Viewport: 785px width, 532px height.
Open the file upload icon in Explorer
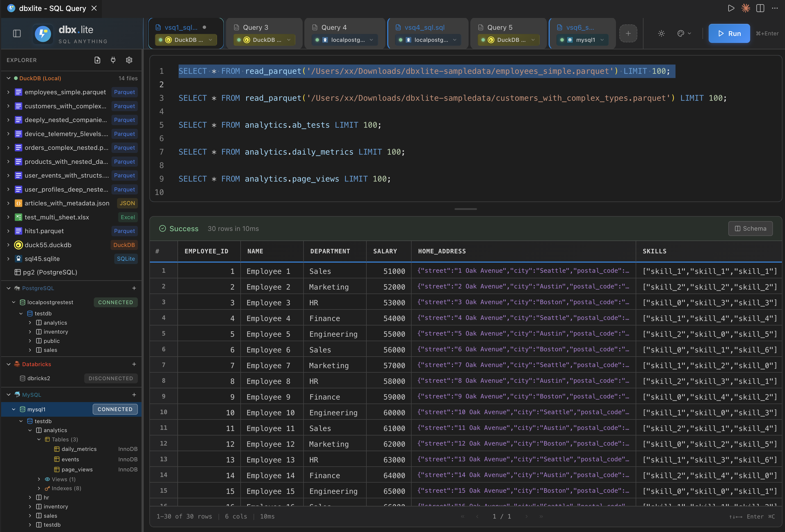tap(97, 60)
